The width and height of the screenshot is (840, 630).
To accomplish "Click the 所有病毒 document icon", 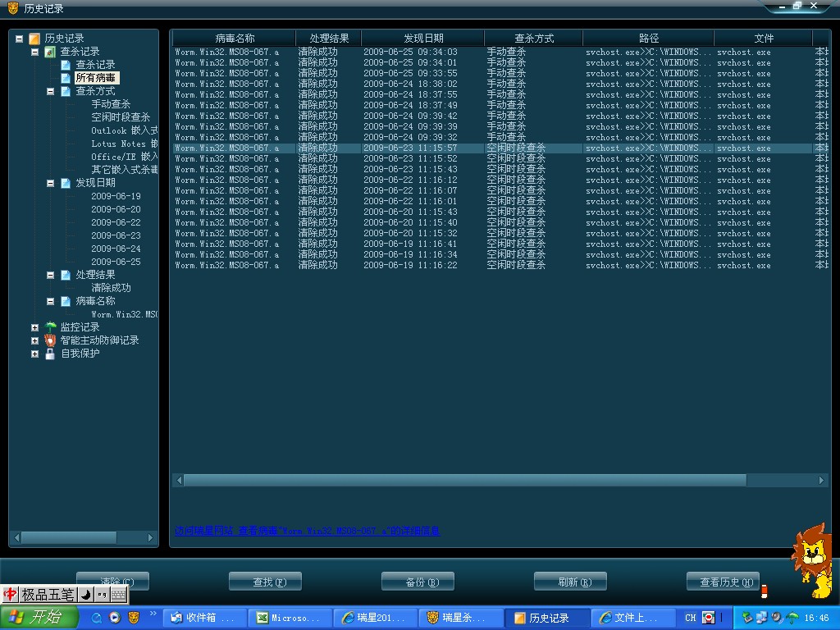I will (66, 78).
